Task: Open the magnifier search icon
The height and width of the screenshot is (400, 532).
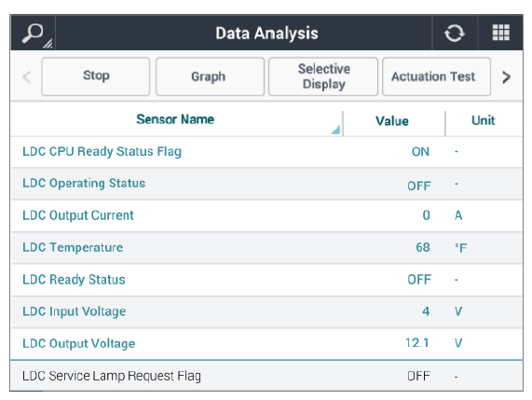Action: [33, 33]
